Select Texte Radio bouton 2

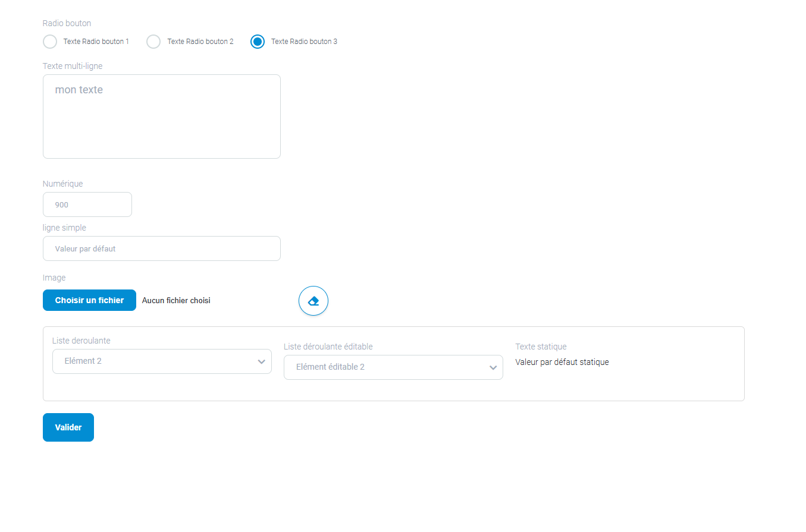click(153, 42)
